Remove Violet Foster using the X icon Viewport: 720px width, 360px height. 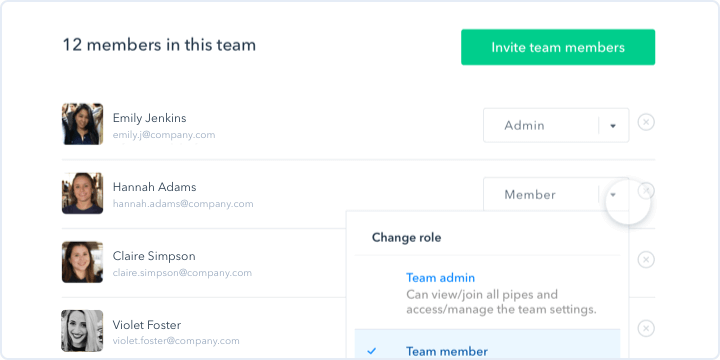(646, 328)
